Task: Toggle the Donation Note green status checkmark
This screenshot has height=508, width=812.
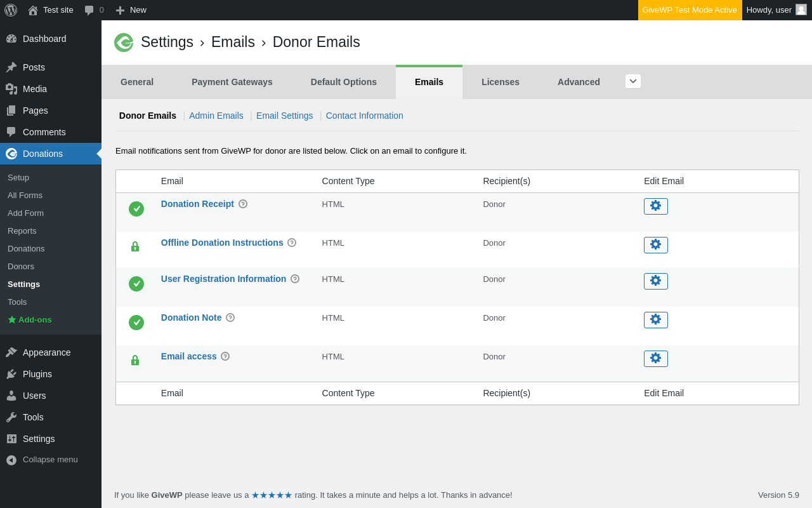Action: 136,323
